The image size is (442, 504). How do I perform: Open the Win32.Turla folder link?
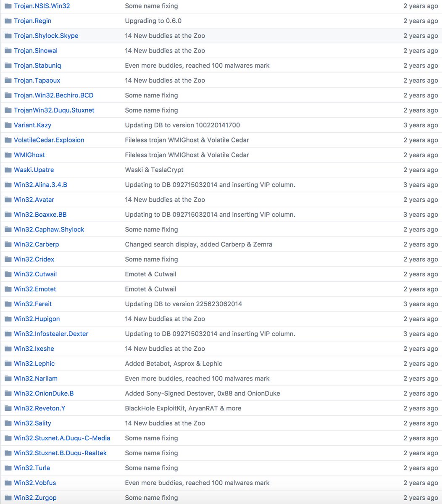32,468
